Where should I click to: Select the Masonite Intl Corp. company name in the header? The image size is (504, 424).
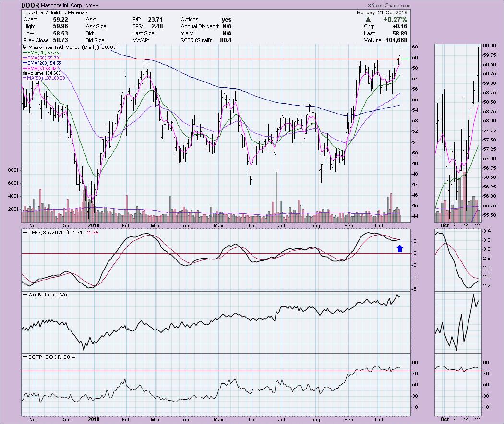[62, 5]
